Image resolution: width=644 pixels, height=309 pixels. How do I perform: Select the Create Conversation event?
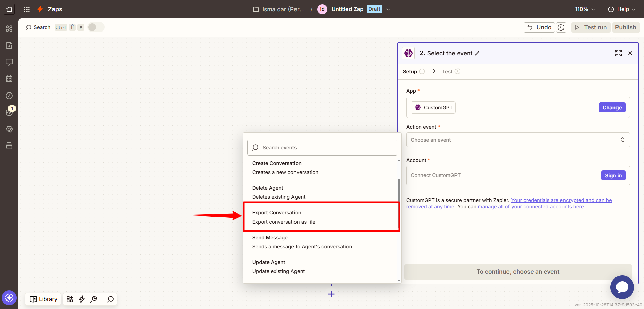[322, 168]
